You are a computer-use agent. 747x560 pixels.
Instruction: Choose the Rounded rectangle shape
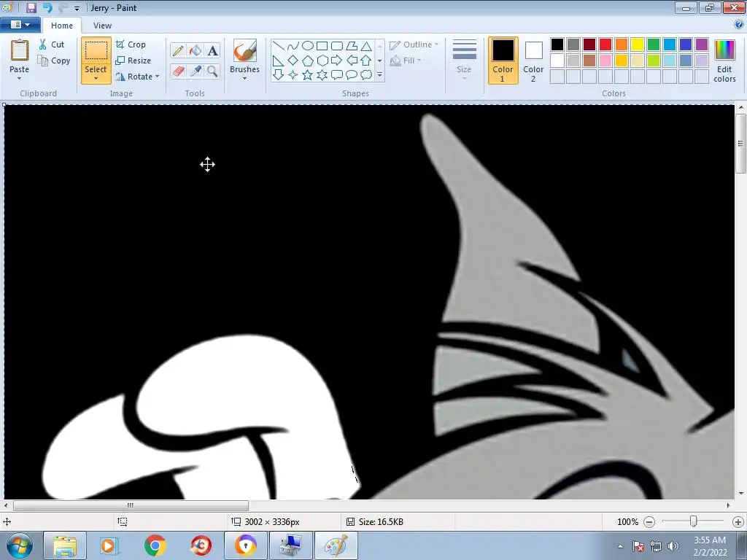coord(337,46)
